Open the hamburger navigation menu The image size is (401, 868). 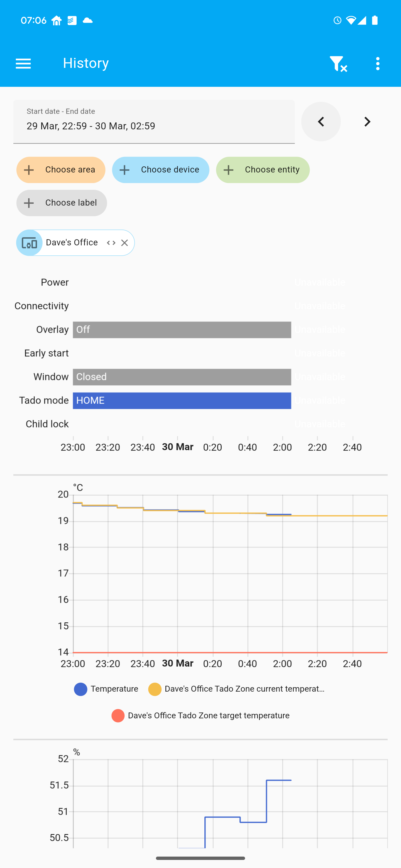(x=23, y=63)
